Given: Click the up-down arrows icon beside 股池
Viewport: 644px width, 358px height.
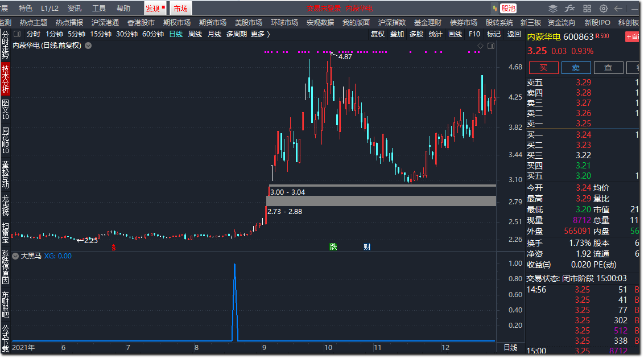Looking at the screenshot, I should 494,8.
